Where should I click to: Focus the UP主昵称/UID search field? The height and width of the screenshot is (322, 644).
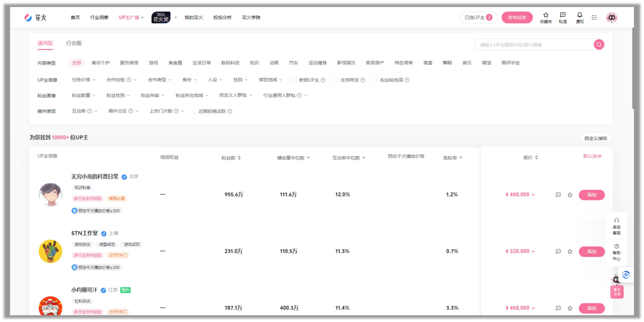tap(534, 45)
